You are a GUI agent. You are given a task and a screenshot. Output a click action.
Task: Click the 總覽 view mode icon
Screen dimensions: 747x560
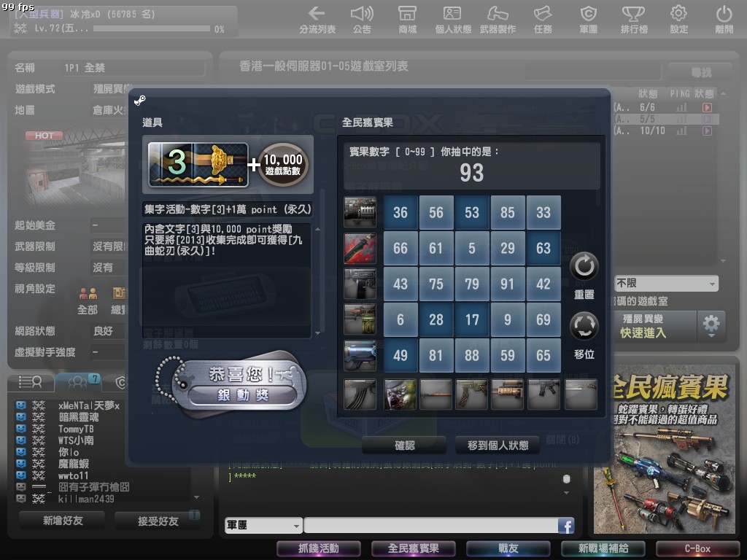click(119, 293)
